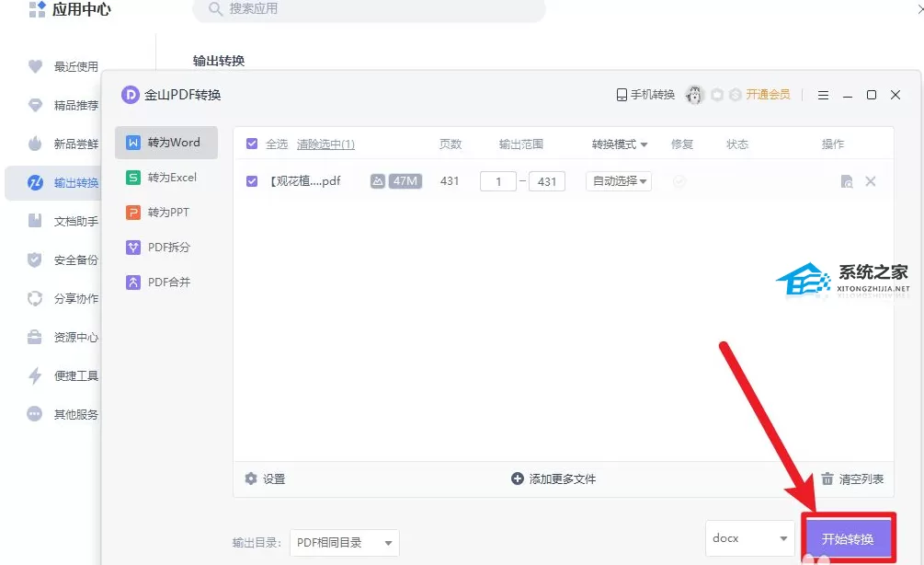The image size is (924, 565).
Task: Click the image icon beside 47M
Action: (x=378, y=181)
